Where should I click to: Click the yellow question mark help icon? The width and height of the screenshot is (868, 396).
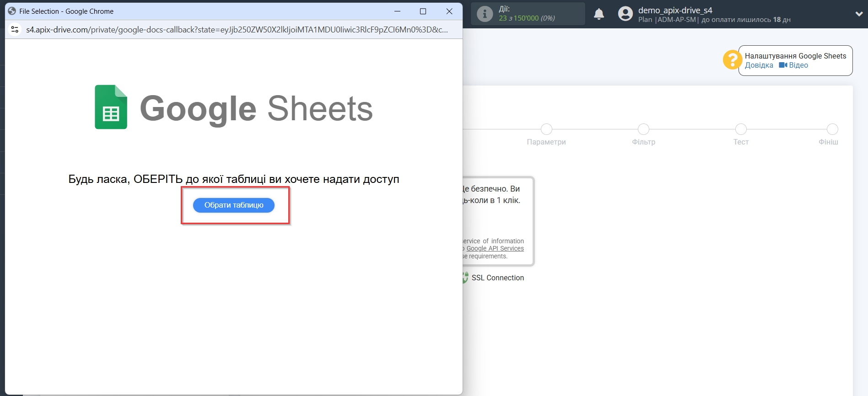point(732,60)
